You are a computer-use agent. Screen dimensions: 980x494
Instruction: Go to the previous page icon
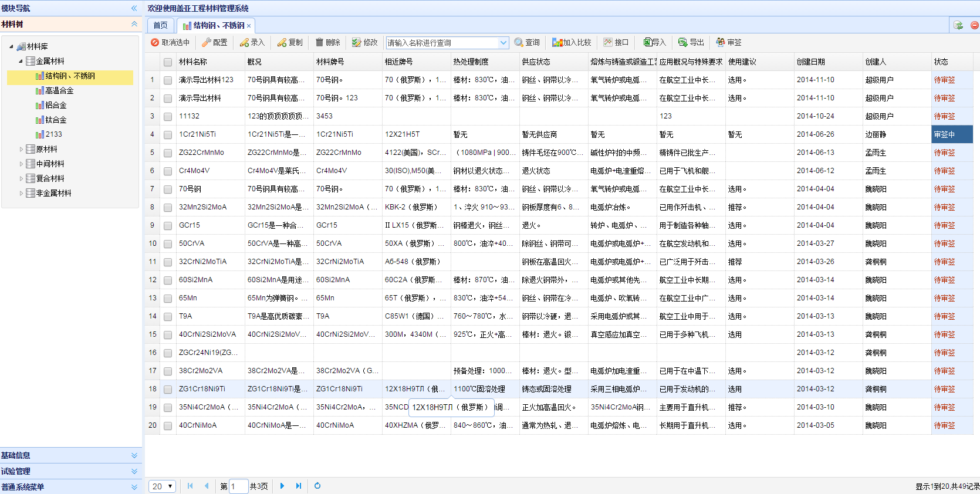click(x=207, y=486)
